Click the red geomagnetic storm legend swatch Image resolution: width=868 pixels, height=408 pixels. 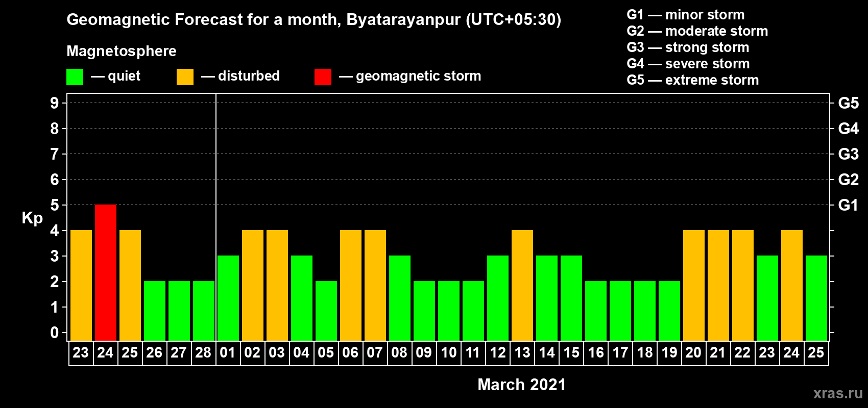point(323,77)
